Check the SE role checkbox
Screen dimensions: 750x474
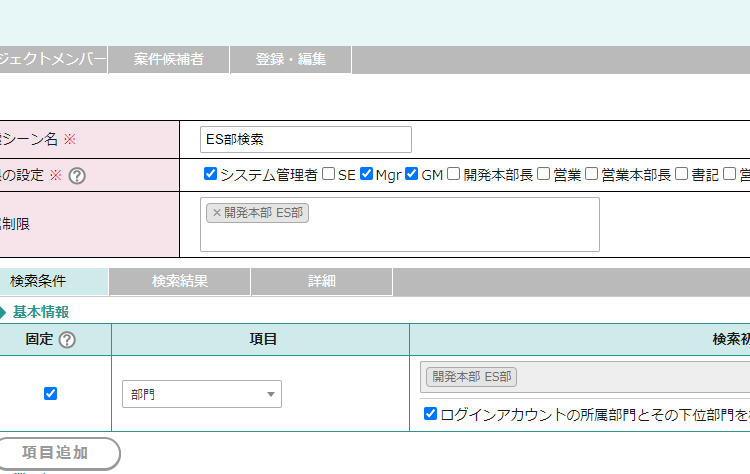coord(328,174)
